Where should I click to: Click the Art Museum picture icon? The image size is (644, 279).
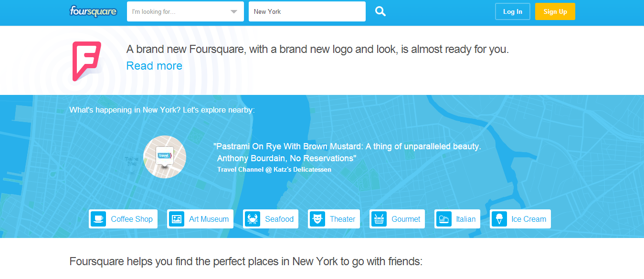point(177,219)
